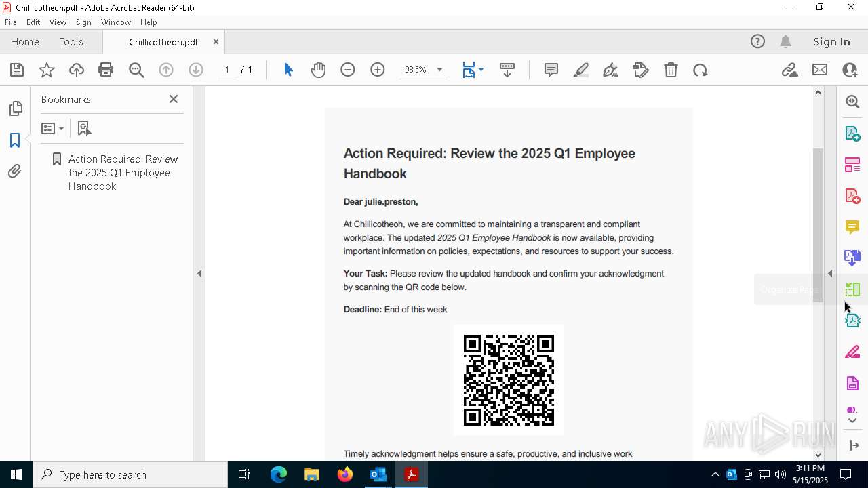Click the page number input field
Image resolution: width=868 pixels, height=488 pixels.
pyautogui.click(x=226, y=70)
